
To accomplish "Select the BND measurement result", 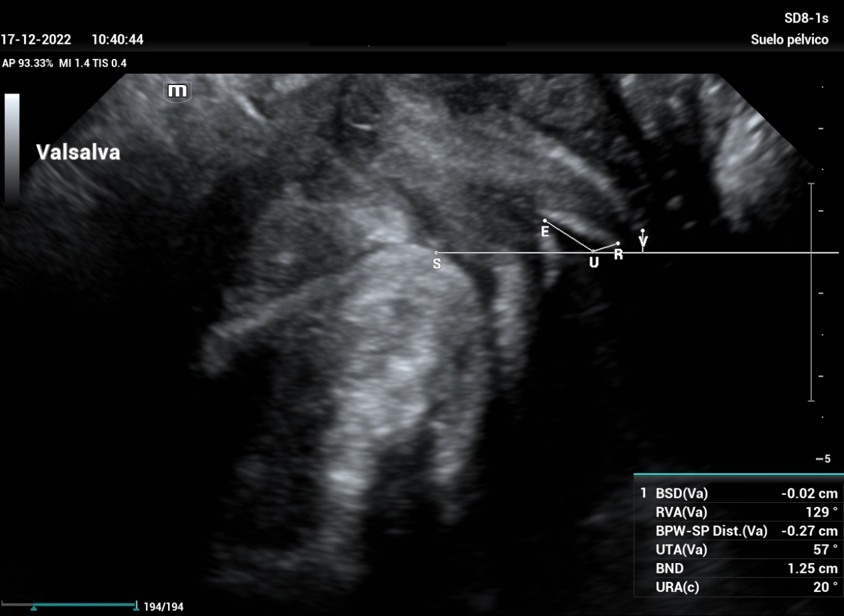I will (x=739, y=568).
